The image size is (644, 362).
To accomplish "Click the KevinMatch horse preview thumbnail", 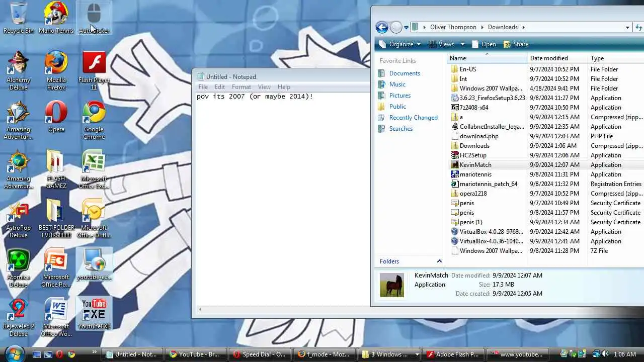I will tap(391, 285).
